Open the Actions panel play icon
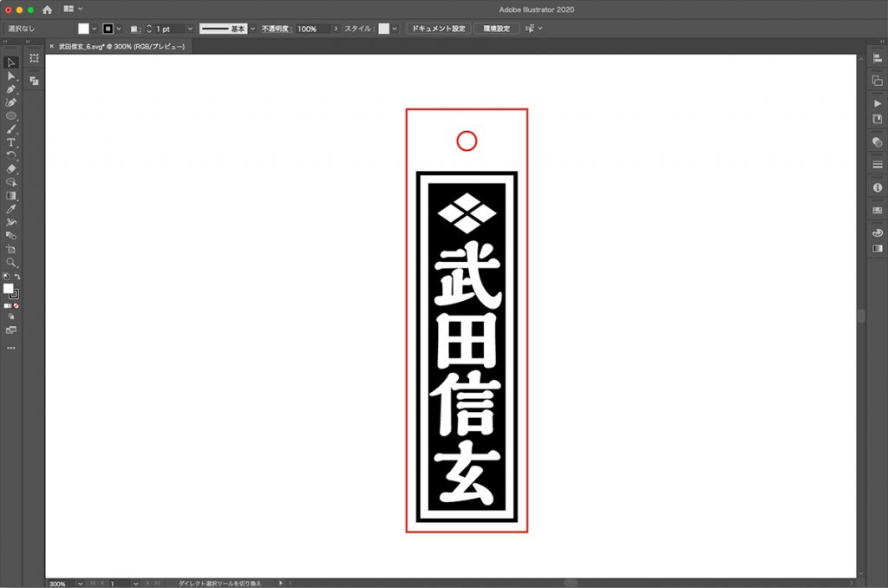The image size is (888, 588). pos(878,104)
